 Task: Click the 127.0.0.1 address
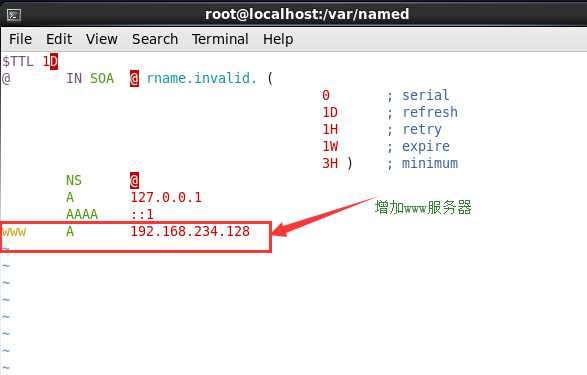pyautogui.click(x=166, y=197)
